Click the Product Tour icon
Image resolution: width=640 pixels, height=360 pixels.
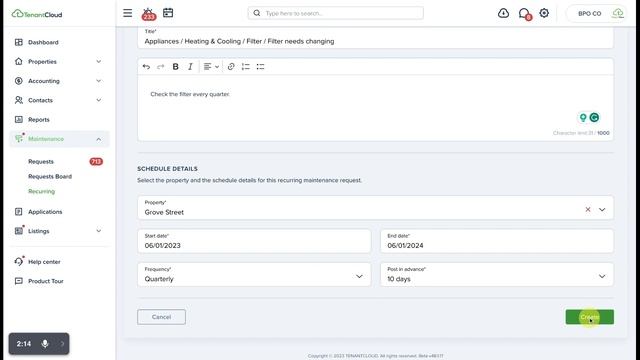[19, 281]
